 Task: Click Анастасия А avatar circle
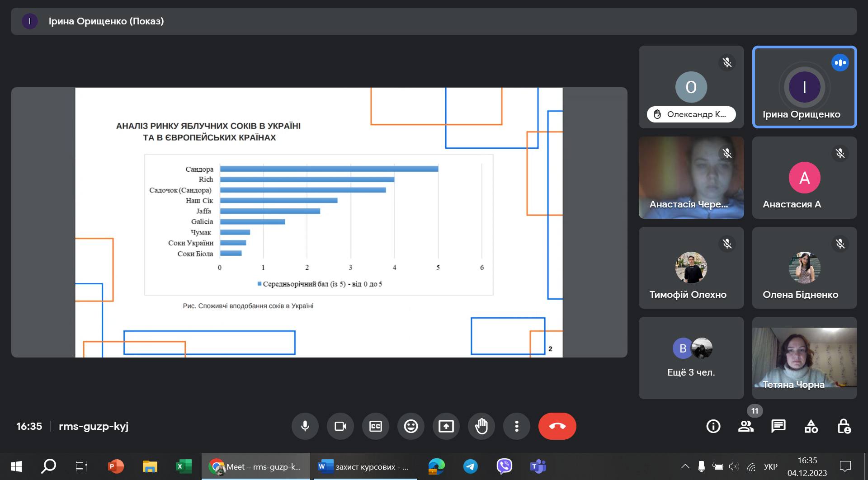point(804,178)
